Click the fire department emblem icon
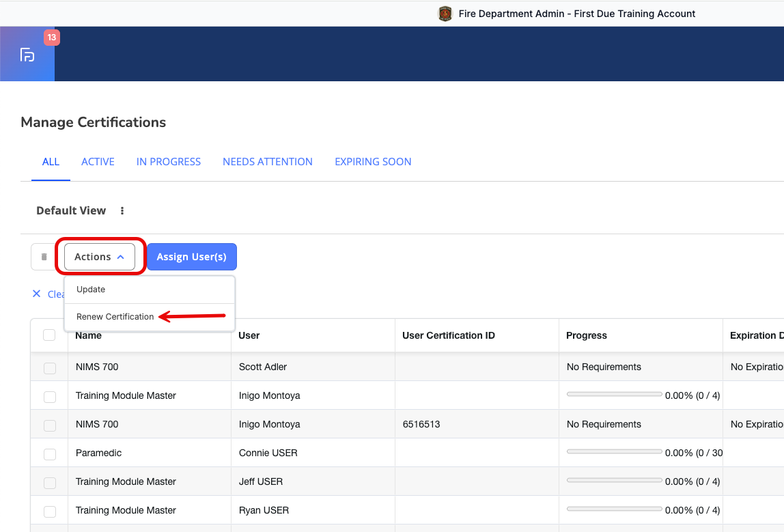The image size is (784, 532). 445,14
